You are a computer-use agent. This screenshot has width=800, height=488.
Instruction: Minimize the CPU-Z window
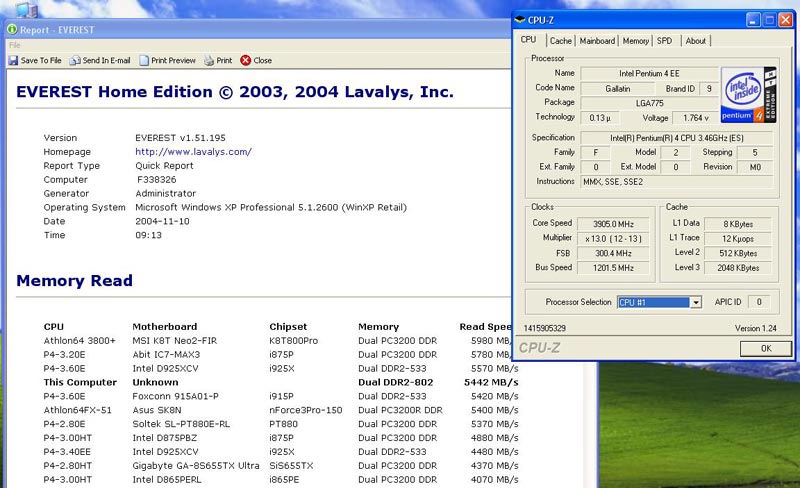click(x=753, y=20)
